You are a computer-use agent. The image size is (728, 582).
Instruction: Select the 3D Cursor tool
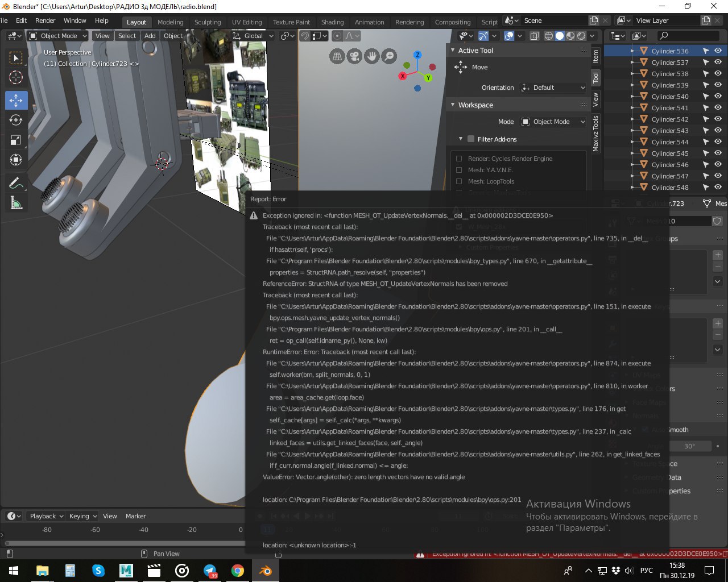(x=16, y=77)
